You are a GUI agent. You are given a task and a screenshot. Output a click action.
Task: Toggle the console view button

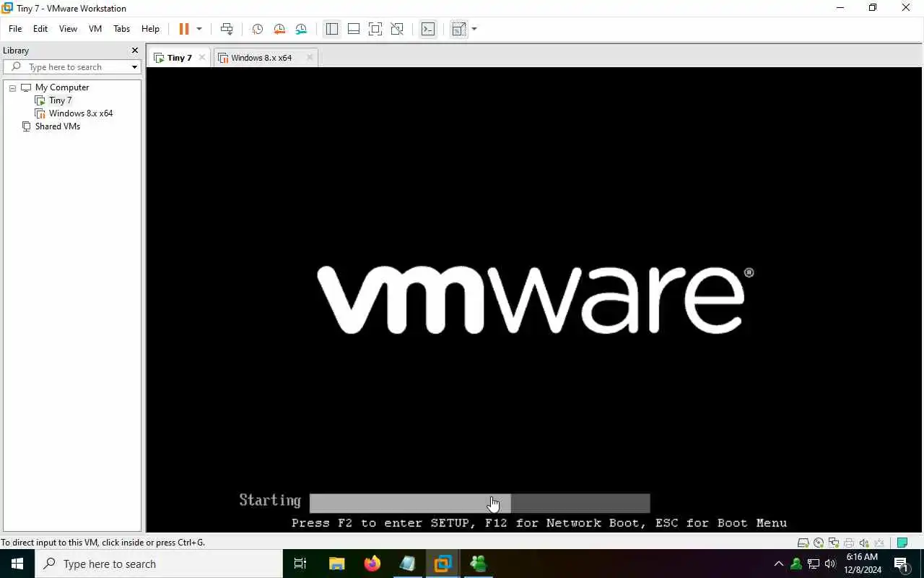(428, 29)
